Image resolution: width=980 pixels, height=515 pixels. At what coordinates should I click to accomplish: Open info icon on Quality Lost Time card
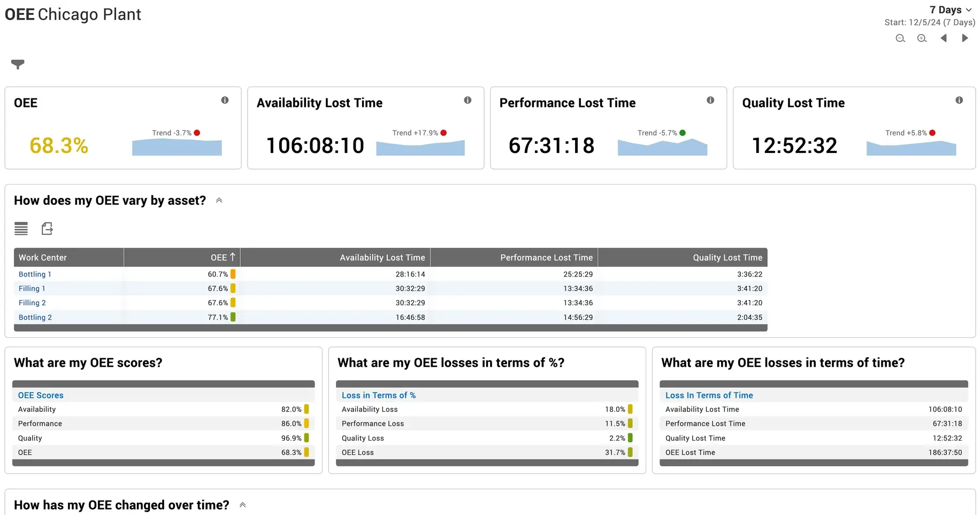click(959, 100)
